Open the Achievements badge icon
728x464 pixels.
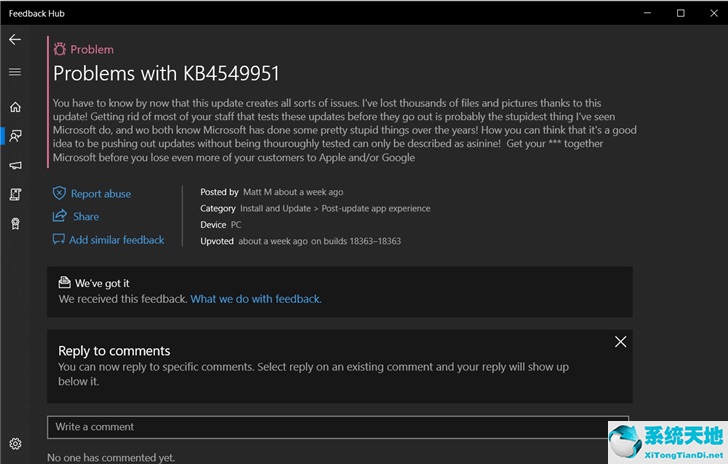15,224
